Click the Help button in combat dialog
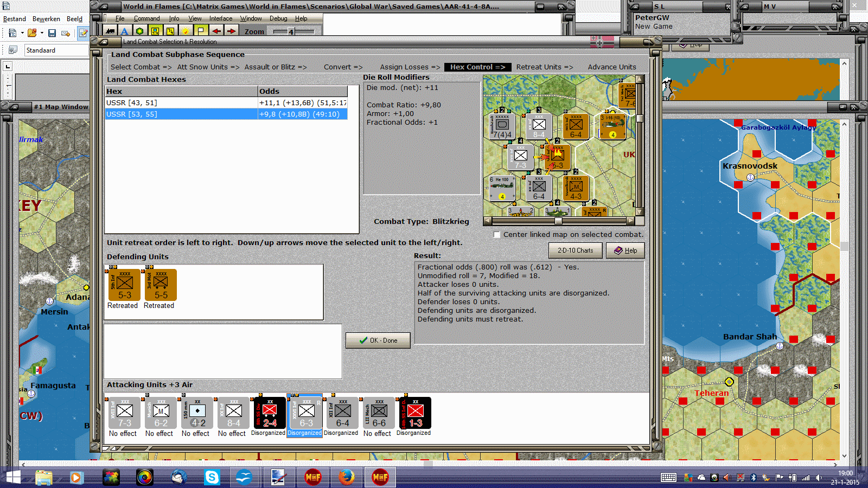This screenshot has width=868, height=488. 625,251
